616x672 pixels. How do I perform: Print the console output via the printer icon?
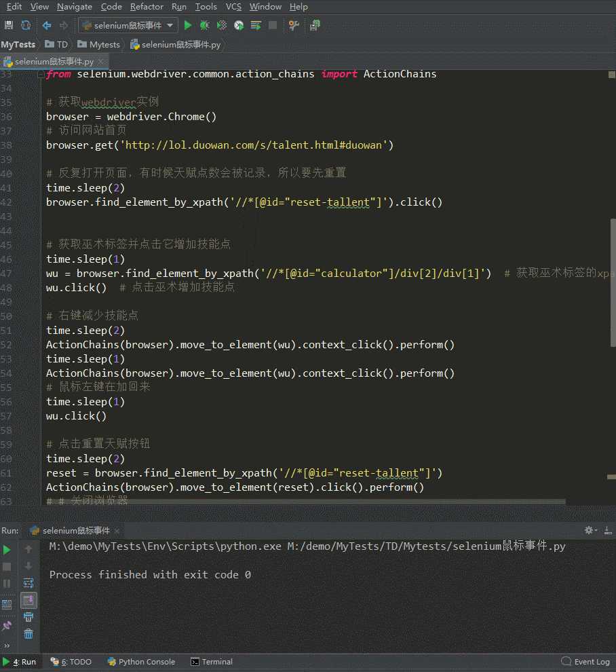click(28, 617)
